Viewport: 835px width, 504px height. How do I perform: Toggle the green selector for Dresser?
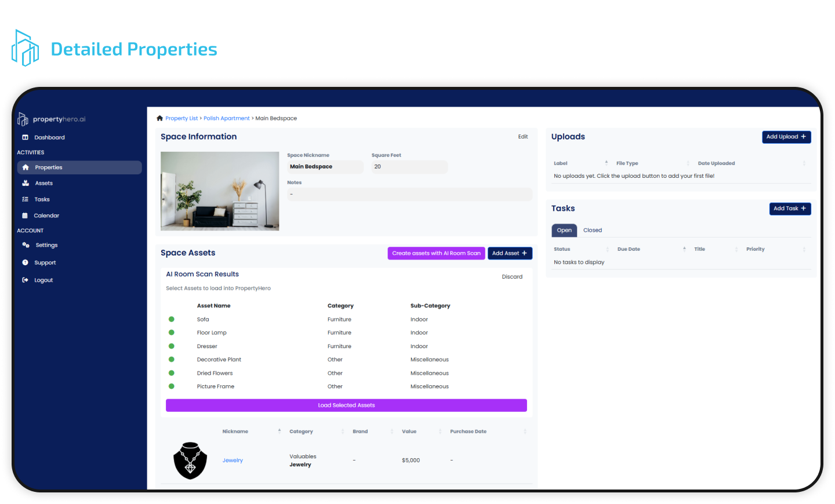click(x=172, y=346)
